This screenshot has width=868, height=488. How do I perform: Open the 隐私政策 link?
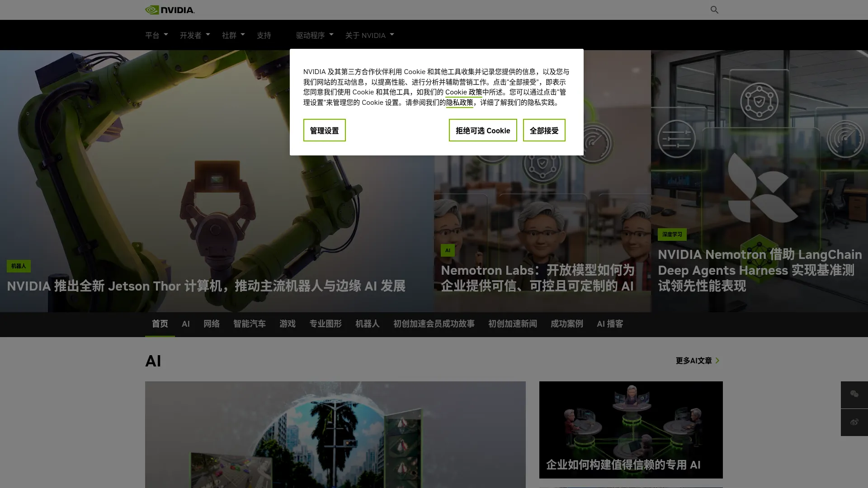[460, 103]
